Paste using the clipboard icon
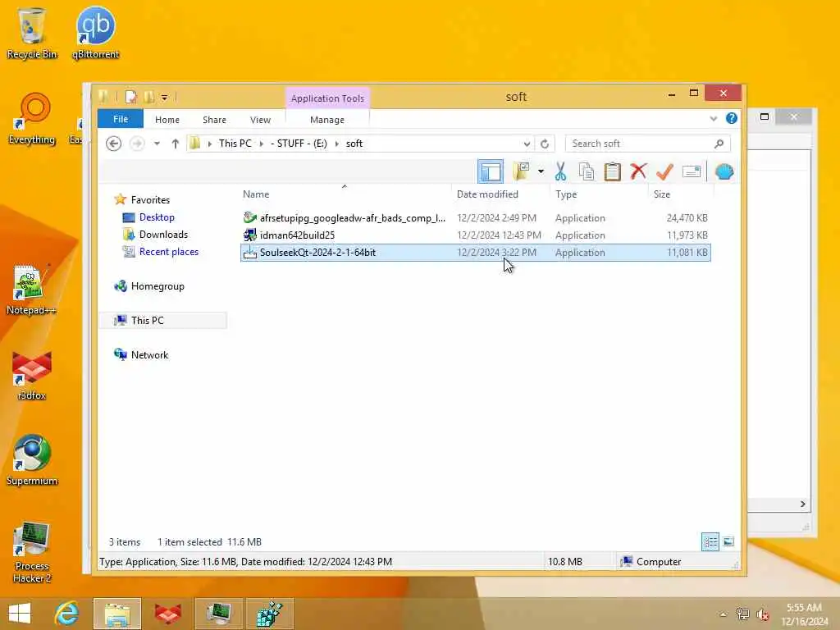Screen dimensions: 840x630 point(612,171)
